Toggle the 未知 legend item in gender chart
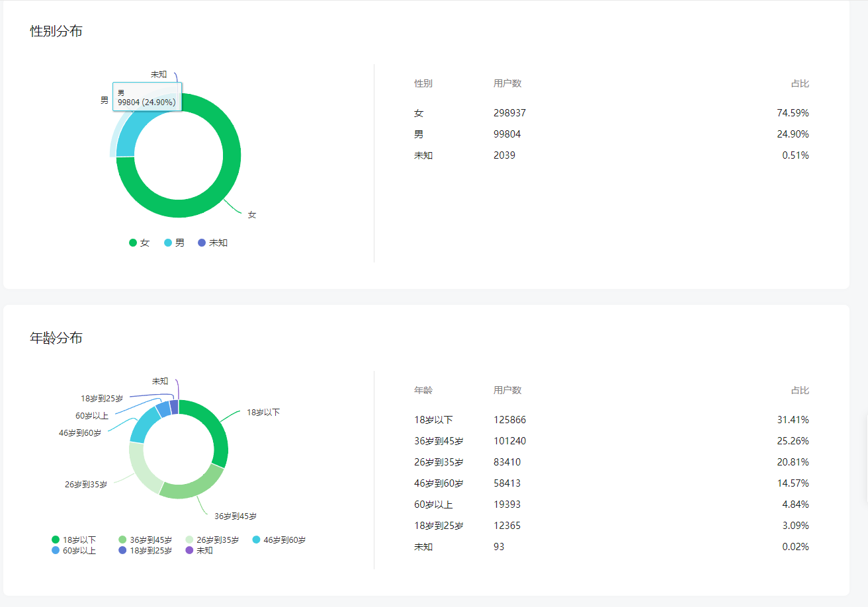868x607 pixels. pyautogui.click(x=213, y=243)
